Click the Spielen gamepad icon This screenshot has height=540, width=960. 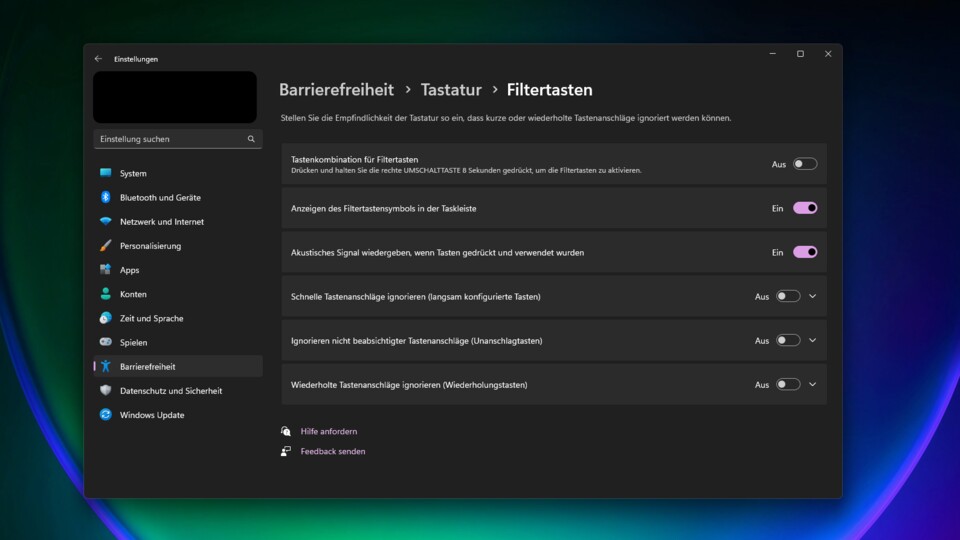click(x=105, y=342)
